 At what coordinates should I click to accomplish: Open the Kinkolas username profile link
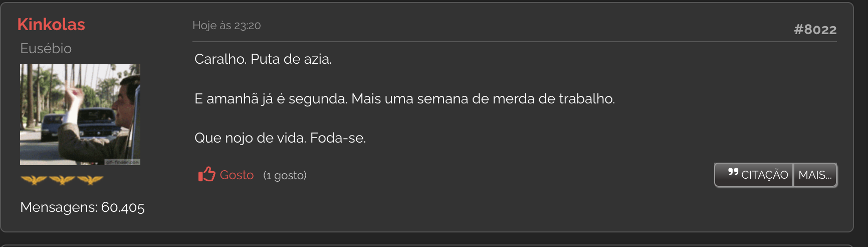click(51, 24)
